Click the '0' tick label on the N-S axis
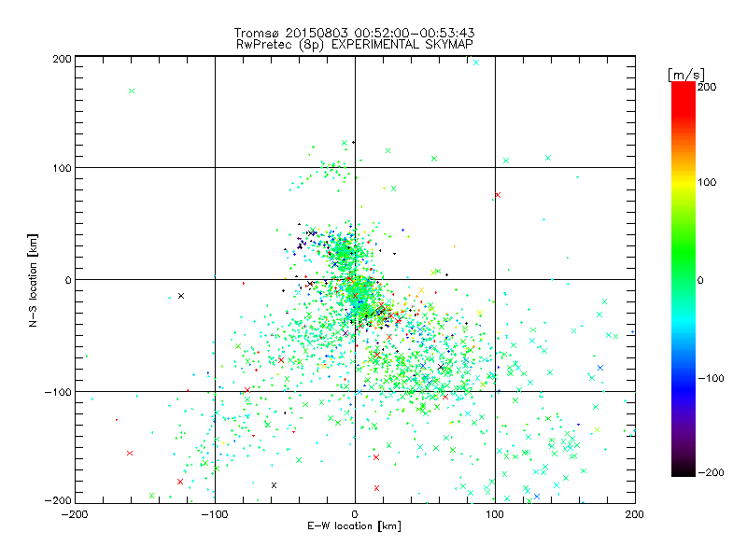The height and width of the screenshot is (560, 747). tap(68, 280)
